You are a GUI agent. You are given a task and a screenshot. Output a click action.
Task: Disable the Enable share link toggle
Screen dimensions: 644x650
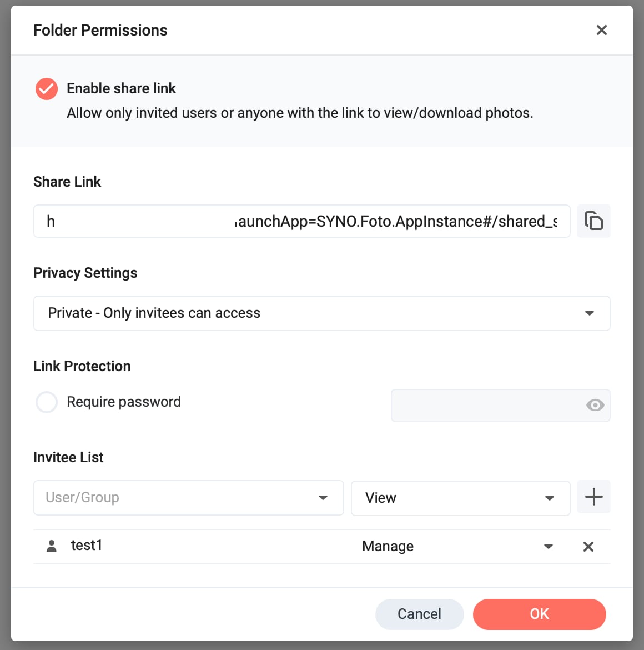(x=47, y=89)
